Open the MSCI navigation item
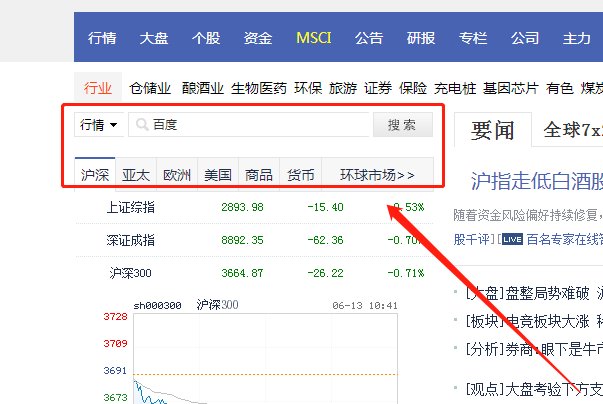This screenshot has height=404, width=603. 313,38
